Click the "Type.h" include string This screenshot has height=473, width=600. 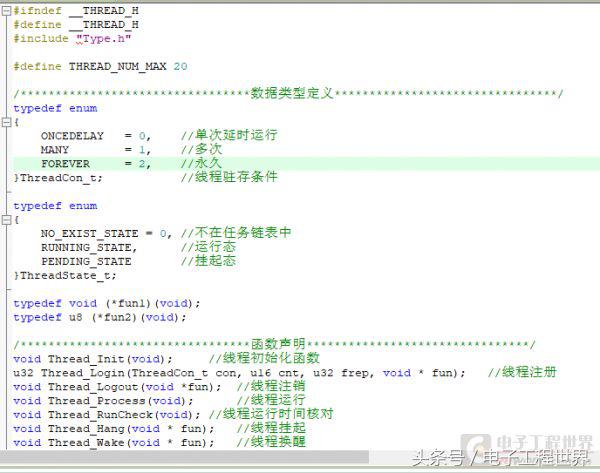click(103, 39)
